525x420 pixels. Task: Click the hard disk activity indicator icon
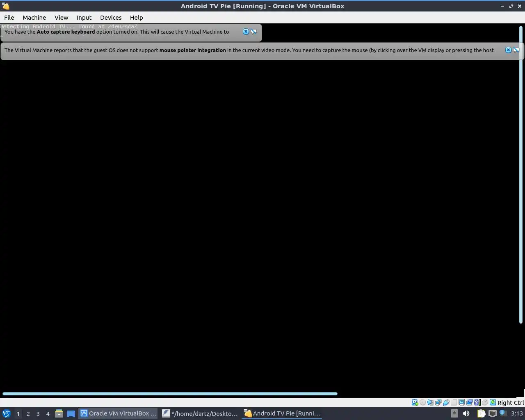pyautogui.click(x=415, y=402)
